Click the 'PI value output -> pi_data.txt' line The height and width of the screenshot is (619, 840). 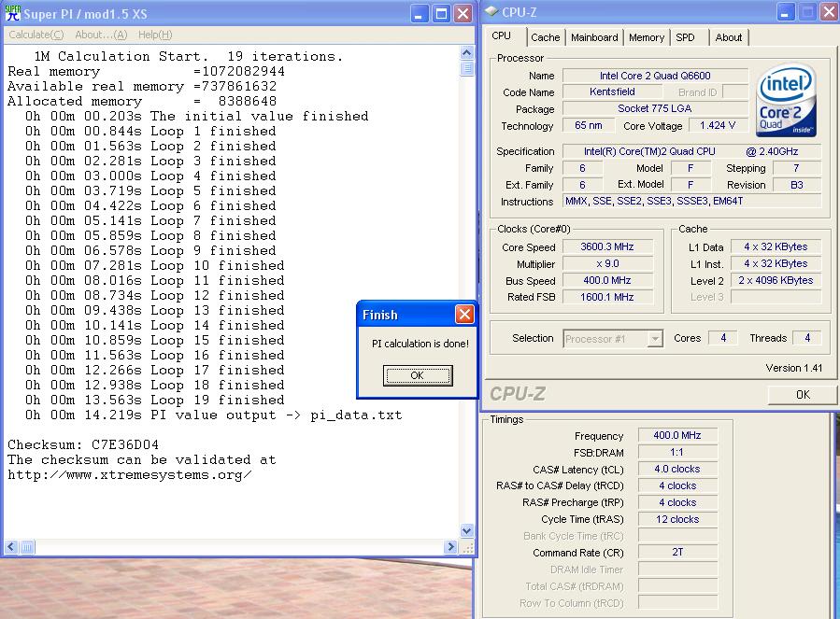(213, 415)
